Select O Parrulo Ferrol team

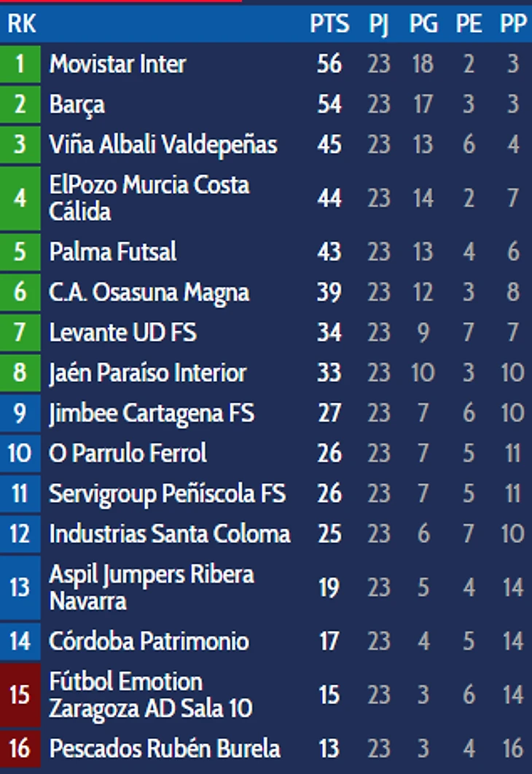point(128,453)
